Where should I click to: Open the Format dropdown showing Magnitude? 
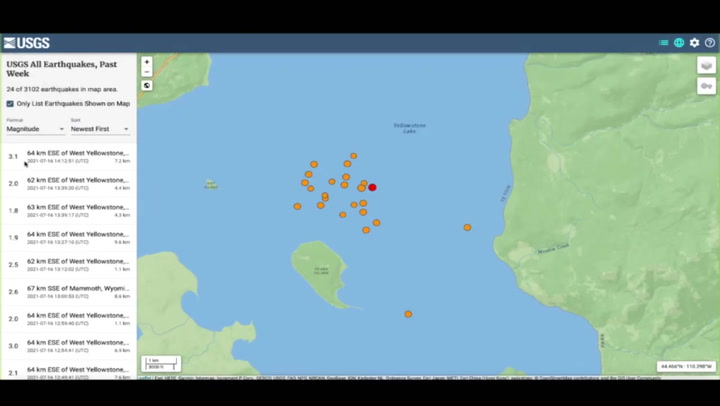35,129
